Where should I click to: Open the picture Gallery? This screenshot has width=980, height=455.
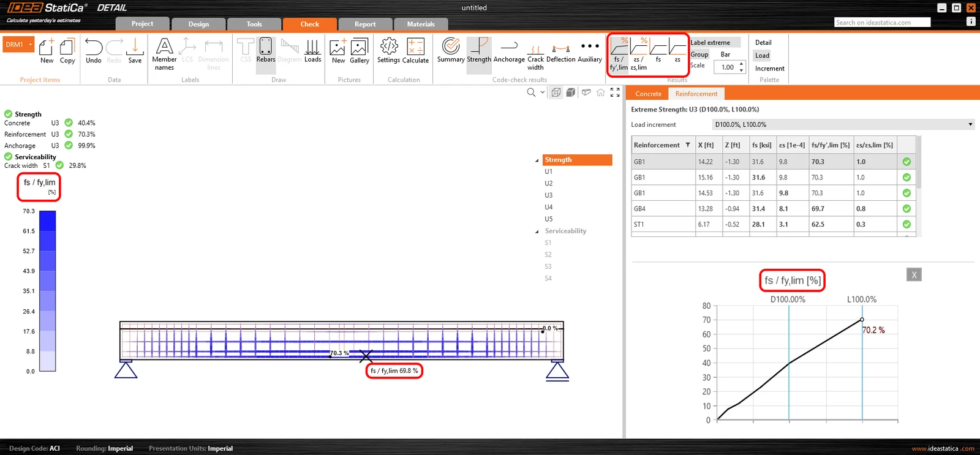point(360,51)
